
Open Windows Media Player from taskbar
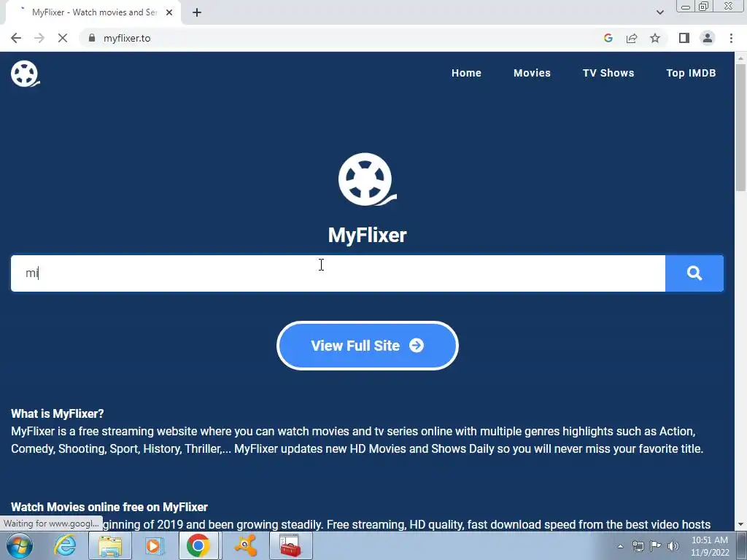(153, 545)
